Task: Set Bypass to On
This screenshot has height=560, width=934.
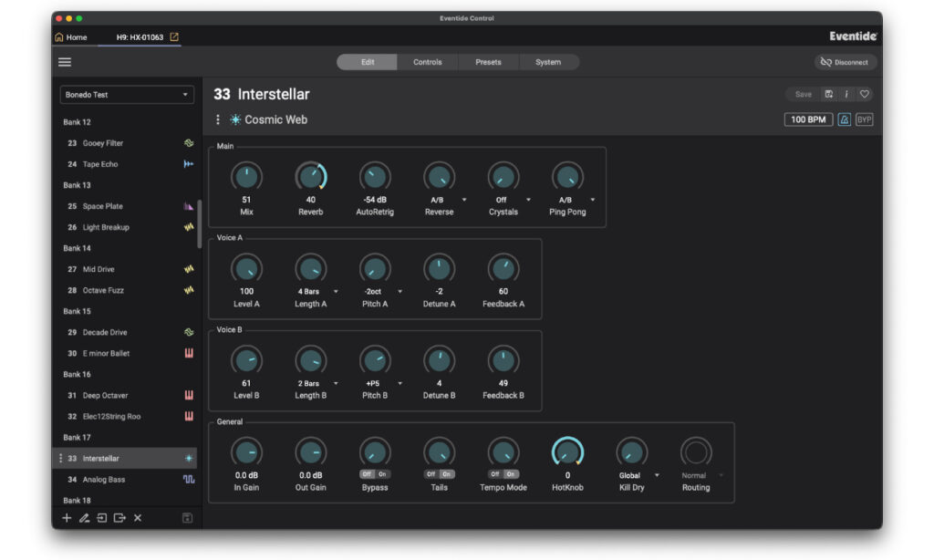Action: point(382,474)
